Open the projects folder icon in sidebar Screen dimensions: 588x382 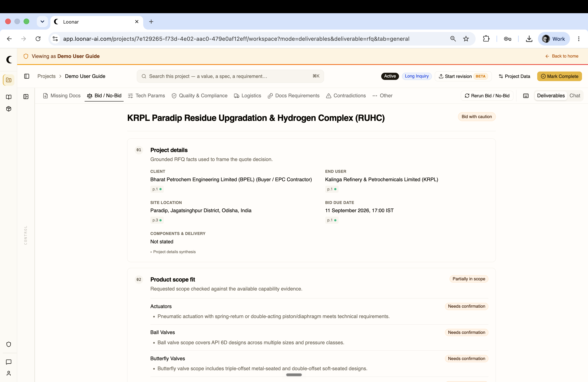coord(9,80)
